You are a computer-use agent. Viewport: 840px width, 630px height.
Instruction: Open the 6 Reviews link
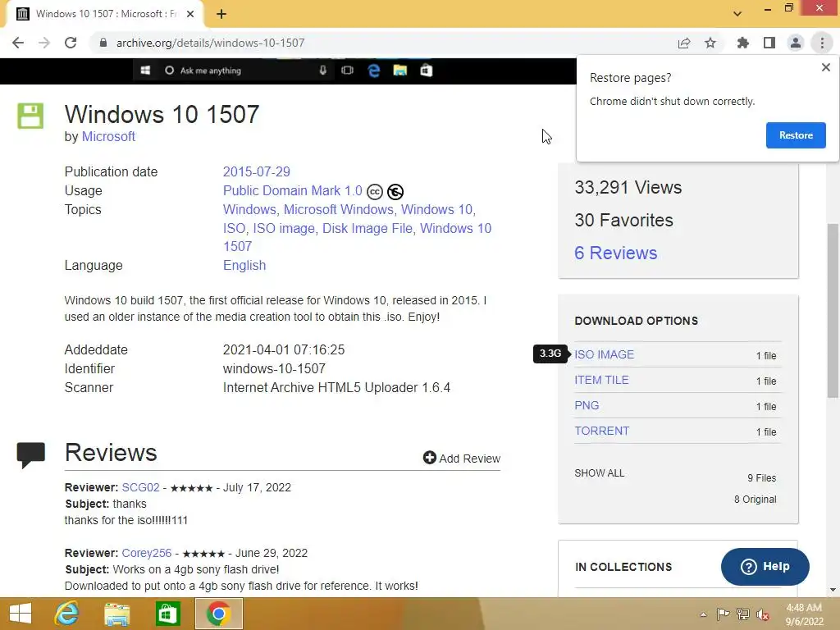coord(615,253)
